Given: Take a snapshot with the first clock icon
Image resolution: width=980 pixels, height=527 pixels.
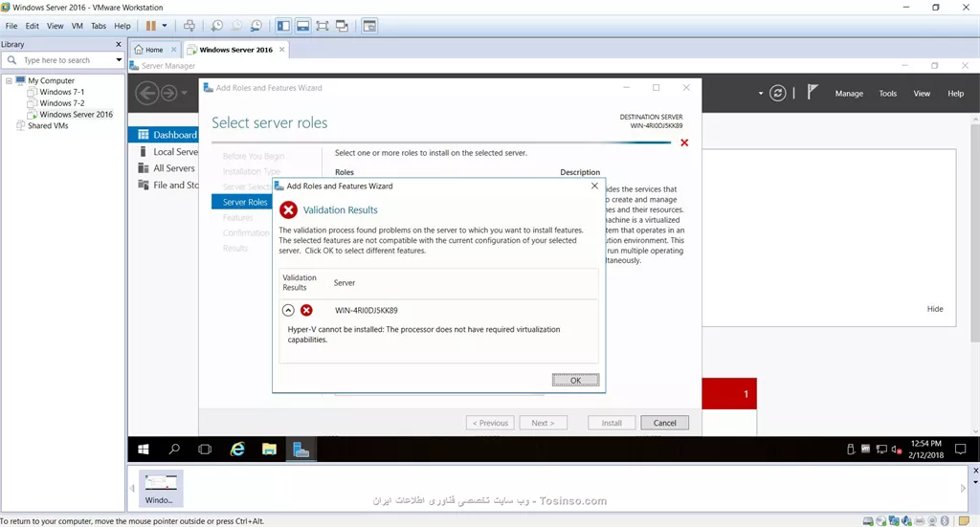Looking at the screenshot, I should tap(217, 26).
